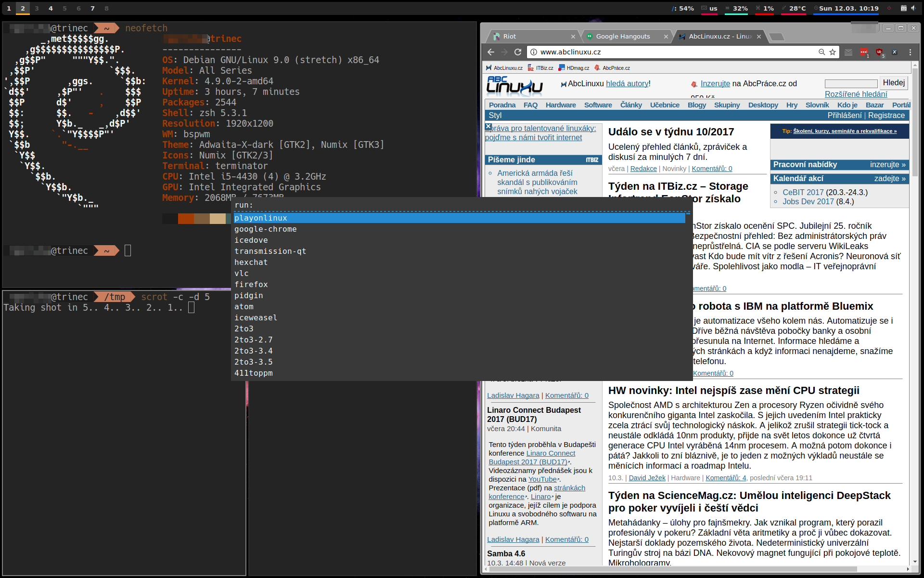Viewport: 924px width, 578px height.
Task: Click the AbcLinuxu search input field
Action: pos(851,83)
